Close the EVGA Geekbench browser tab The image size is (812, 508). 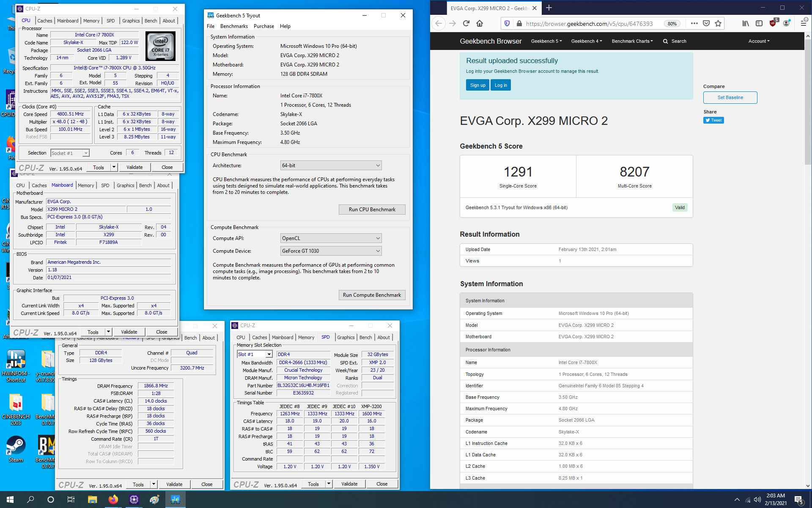pyautogui.click(x=535, y=8)
